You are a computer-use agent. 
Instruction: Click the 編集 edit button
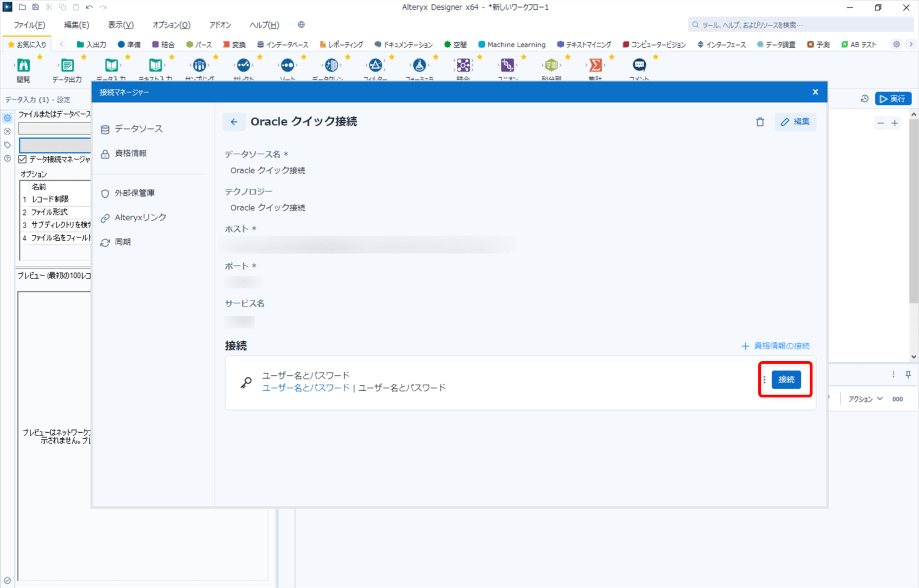(795, 122)
